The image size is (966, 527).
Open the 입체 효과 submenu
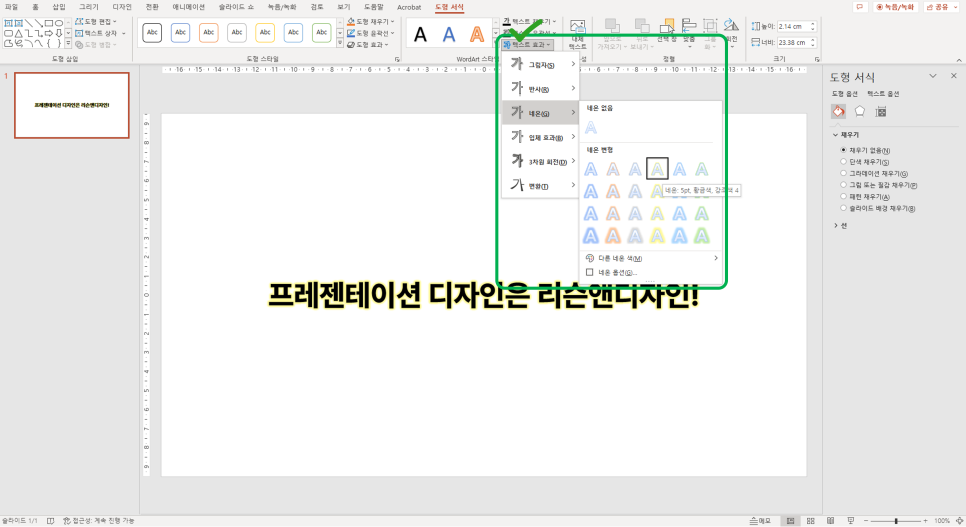pos(540,137)
